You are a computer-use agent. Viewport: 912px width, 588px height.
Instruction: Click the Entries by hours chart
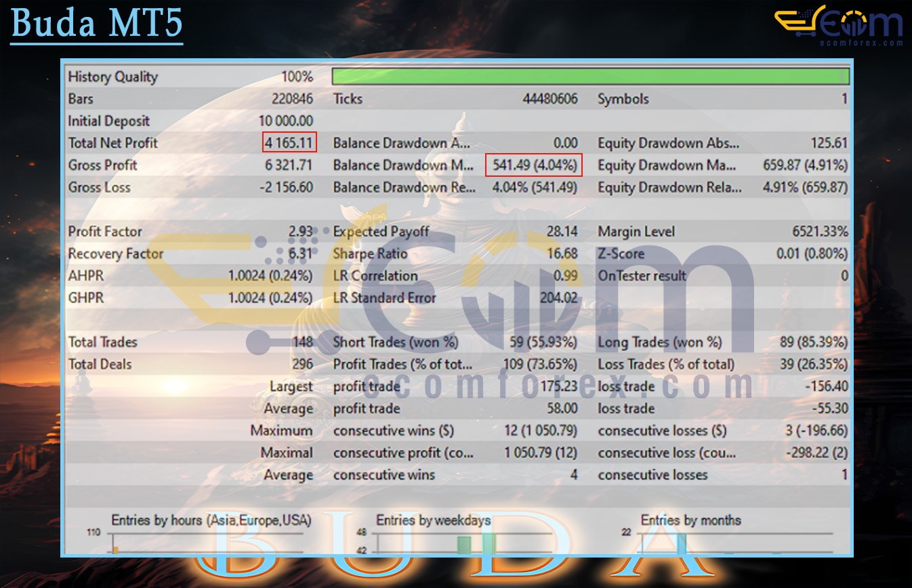210,535
